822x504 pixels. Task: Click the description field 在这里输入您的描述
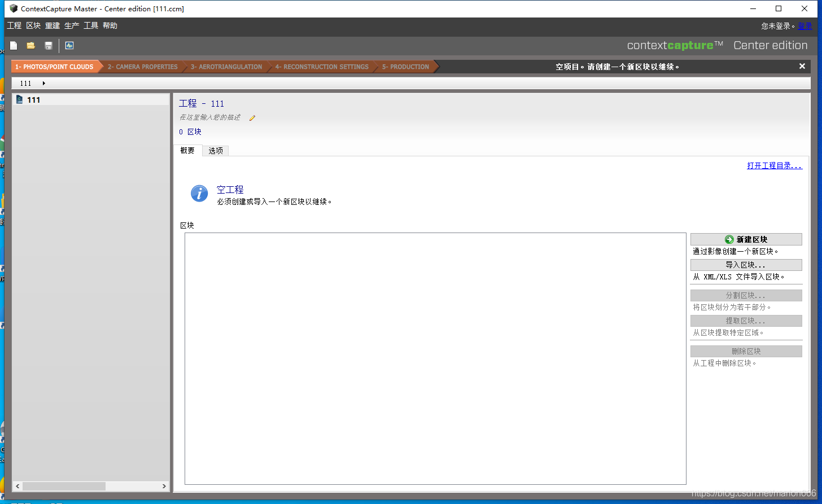(210, 117)
